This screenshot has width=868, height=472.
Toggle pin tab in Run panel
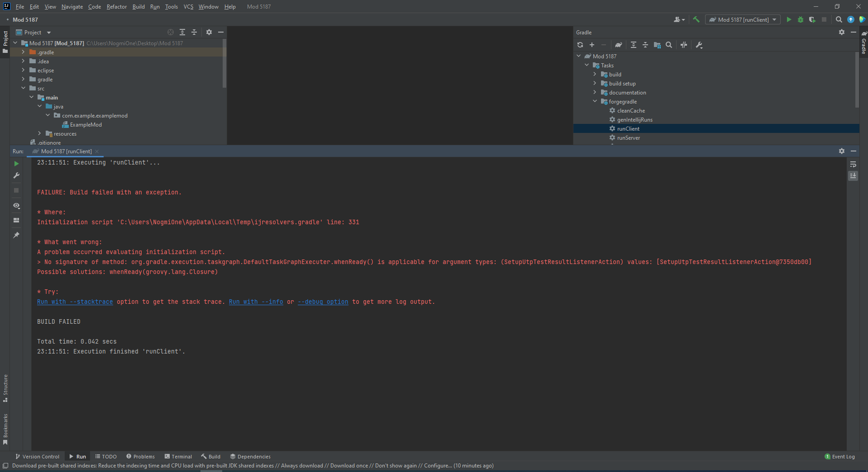click(16, 235)
